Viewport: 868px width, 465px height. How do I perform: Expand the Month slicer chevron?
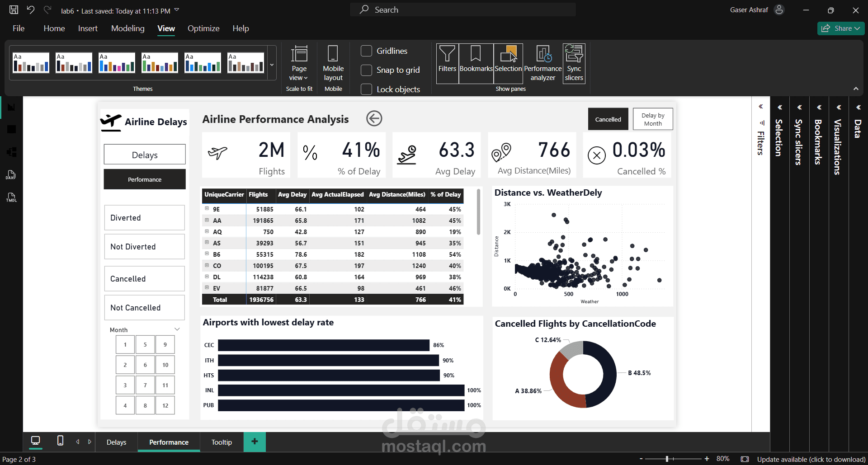177,329
